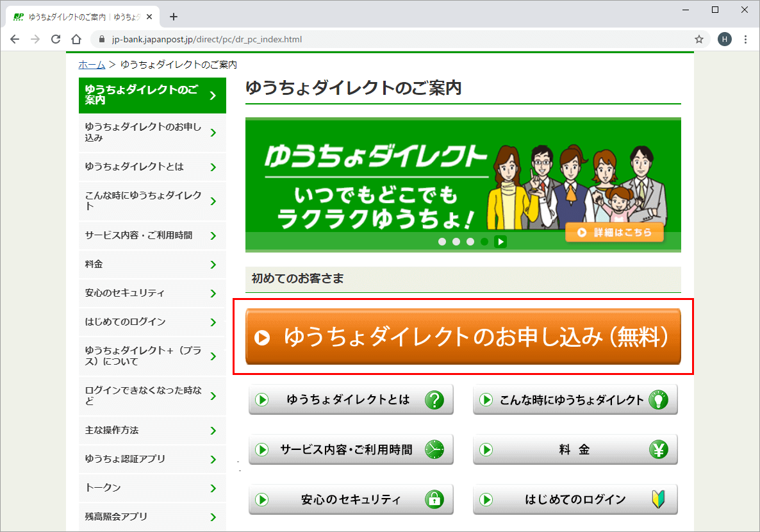Click the chevron beside トークン in sidebar
Image resolution: width=760 pixels, height=532 pixels.
click(213, 488)
